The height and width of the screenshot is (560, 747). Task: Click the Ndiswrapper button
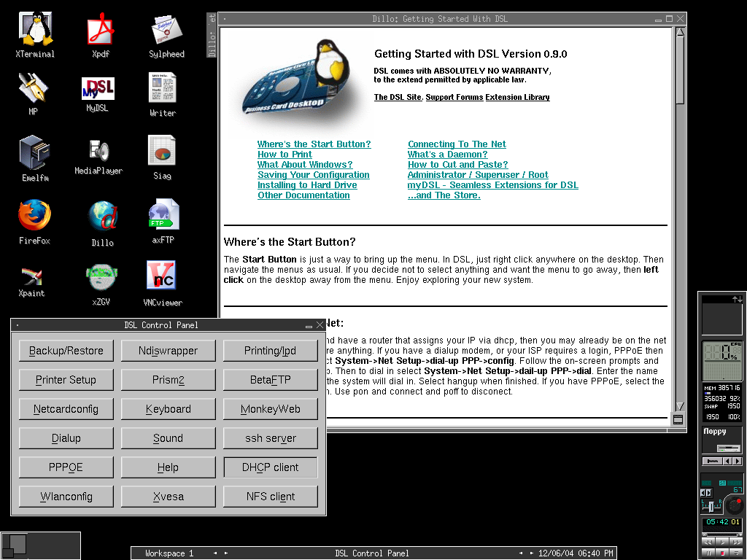[x=169, y=351]
